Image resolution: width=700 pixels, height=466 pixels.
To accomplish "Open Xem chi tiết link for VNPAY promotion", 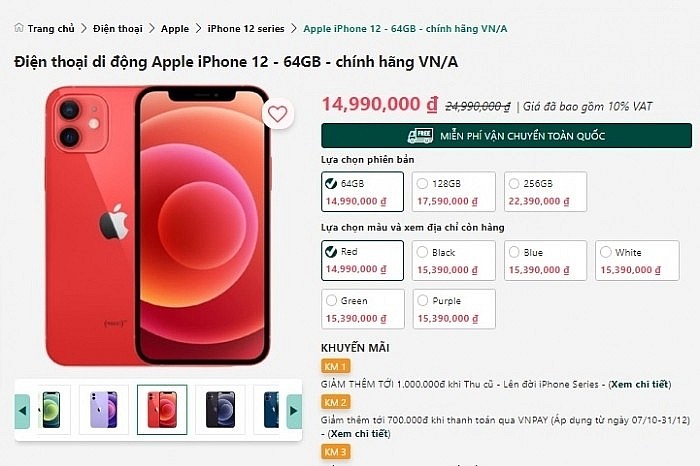I will coord(358,433).
